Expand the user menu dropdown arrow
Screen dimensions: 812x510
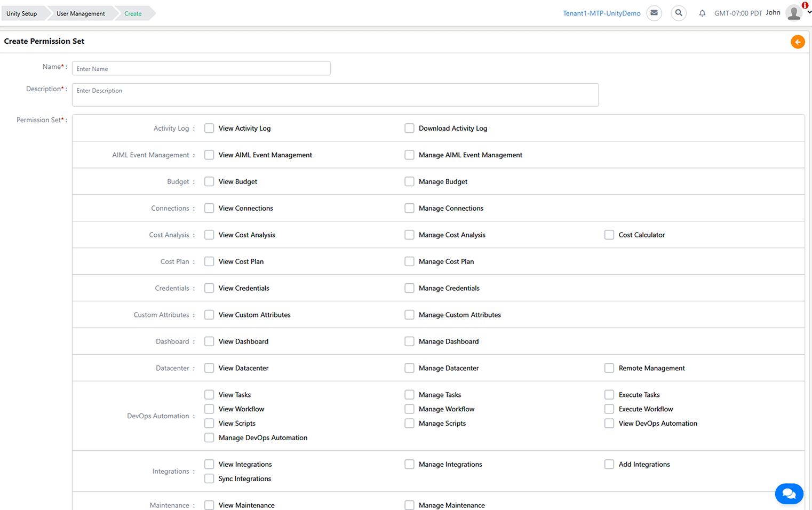pyautogui.click(x=809, y=13)
